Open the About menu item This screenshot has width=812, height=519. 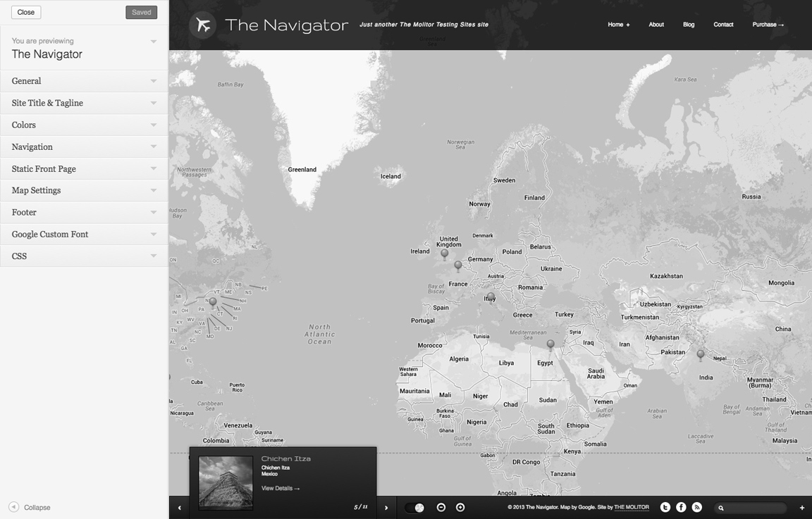tap(656, 25)
